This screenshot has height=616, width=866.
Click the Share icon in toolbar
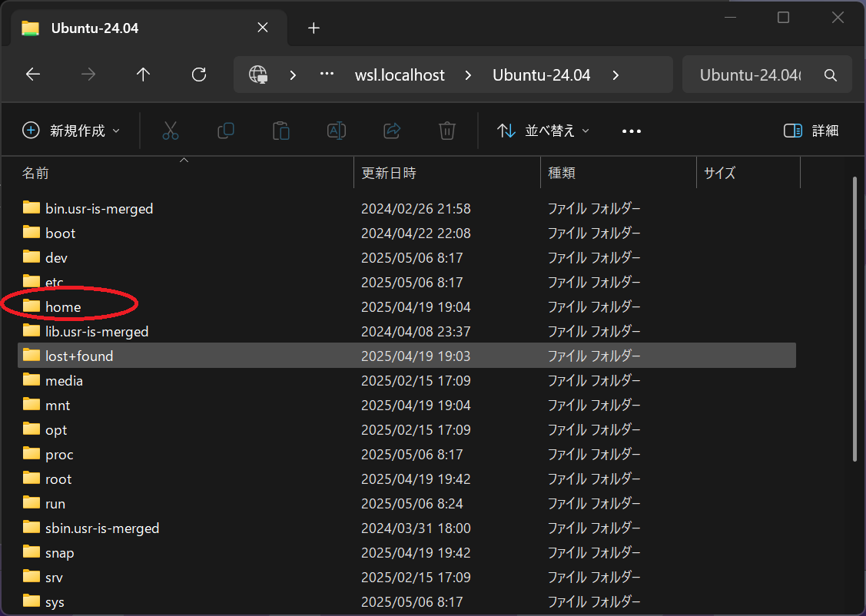[x=392, y=131]
